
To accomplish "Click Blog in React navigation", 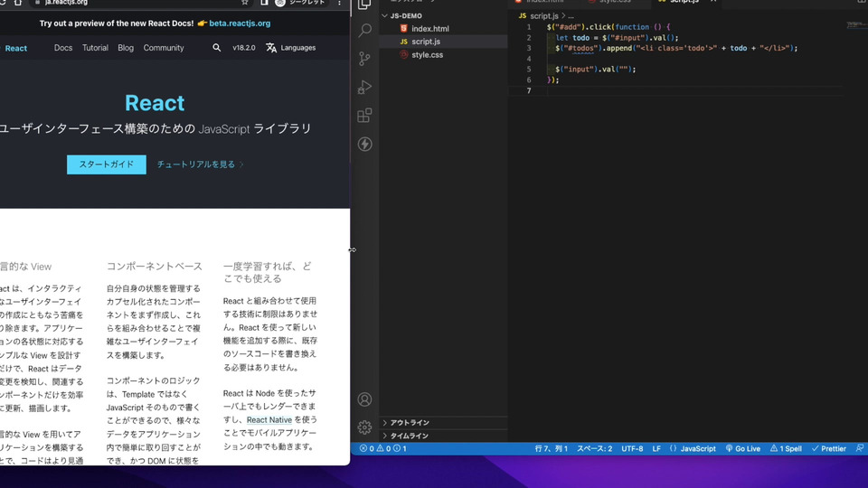I will [126, 48].
